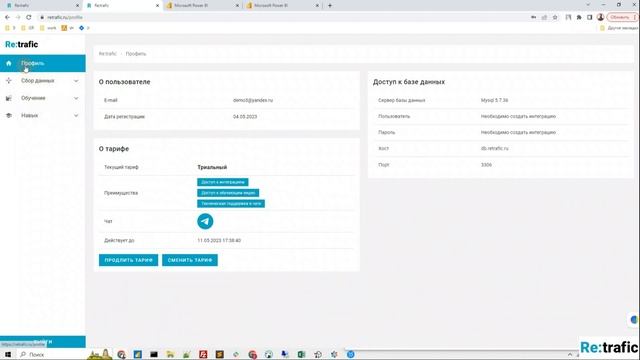Expand the Навык sidebar section
The width and height of the screenshot is (640, 360).
click(76, 116)
